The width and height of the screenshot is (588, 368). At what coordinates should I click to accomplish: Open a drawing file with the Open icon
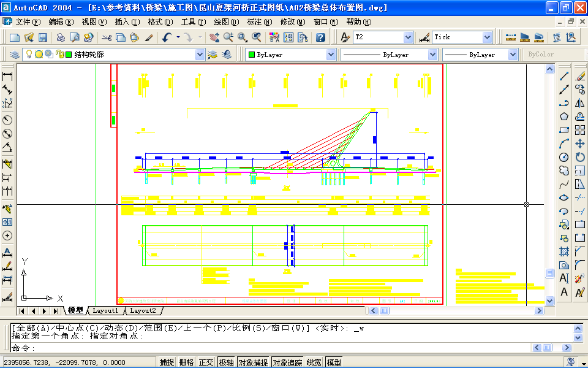(x=29, y=37)
